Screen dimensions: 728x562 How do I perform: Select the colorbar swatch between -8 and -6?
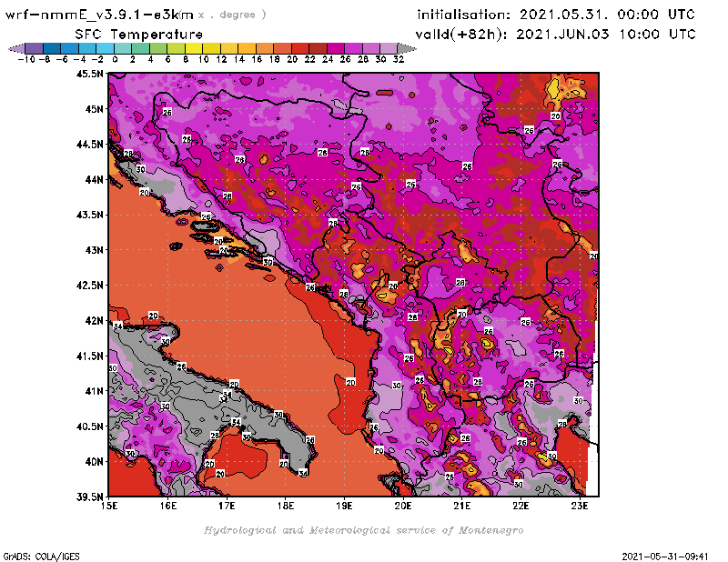pos(51,48)
